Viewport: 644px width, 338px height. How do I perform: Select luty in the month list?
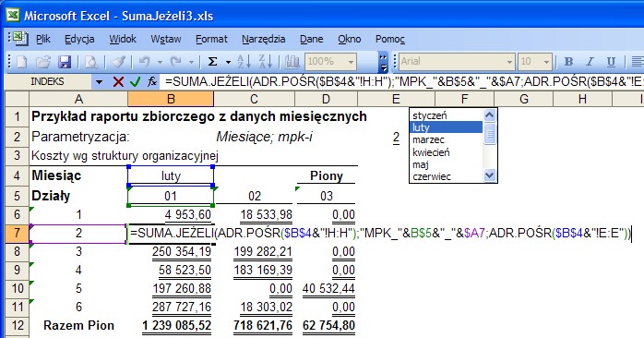pos(447,127)
